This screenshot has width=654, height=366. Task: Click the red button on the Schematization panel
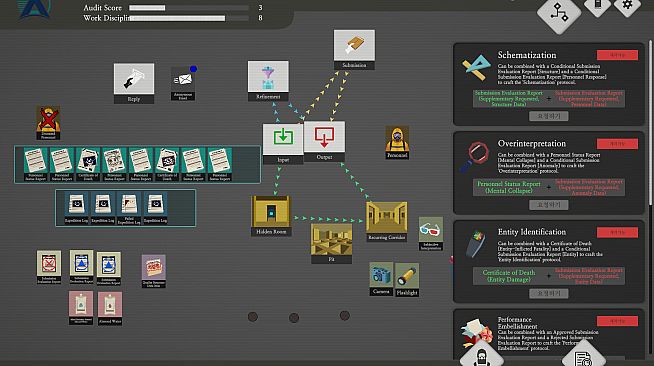click(x=617, y=55)
